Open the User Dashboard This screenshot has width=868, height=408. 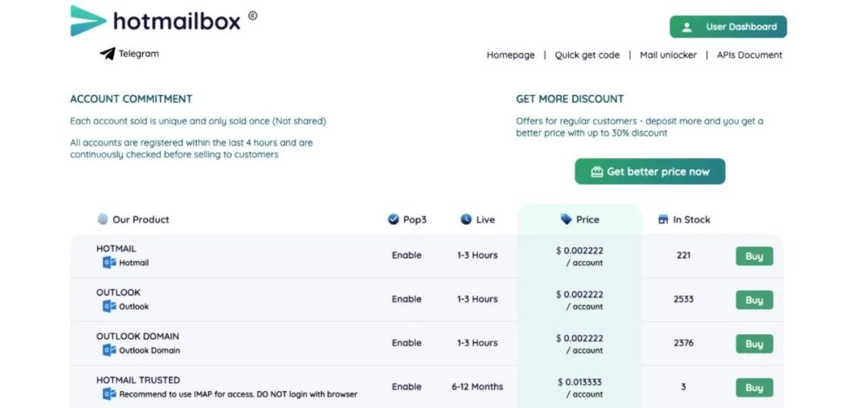728,27
